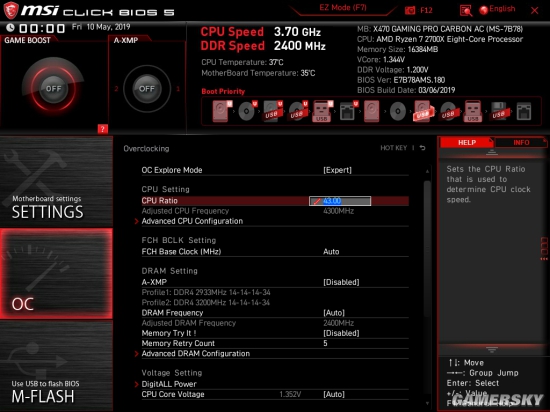Click the last network boot device icon
Image resolution: width=550 pixels, height=412 pixels.
tap(524, 111)
